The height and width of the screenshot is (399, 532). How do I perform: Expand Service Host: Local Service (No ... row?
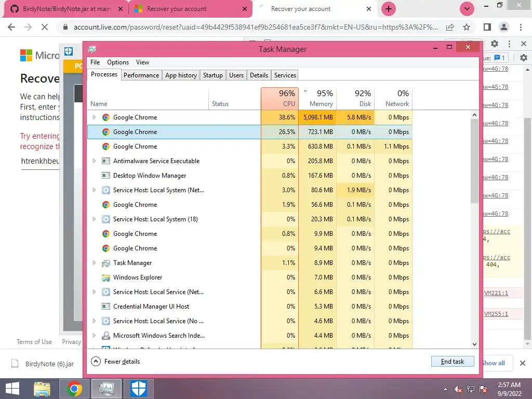tap(94, 321)
